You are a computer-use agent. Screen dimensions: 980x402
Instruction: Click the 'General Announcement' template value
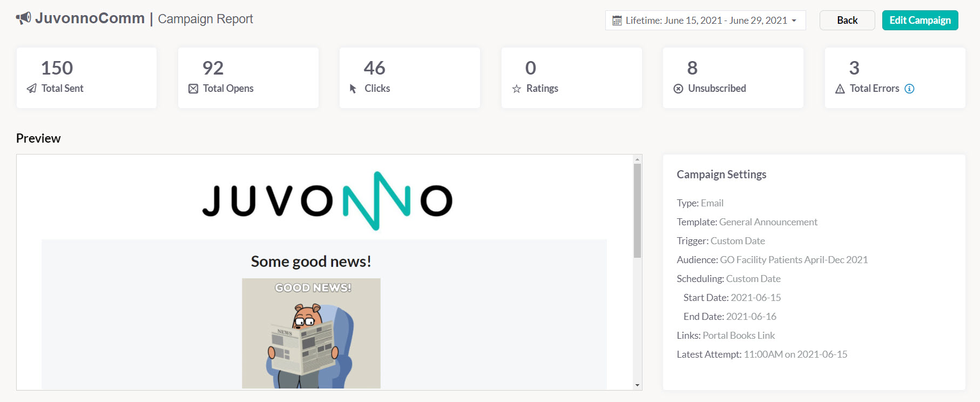768,222
